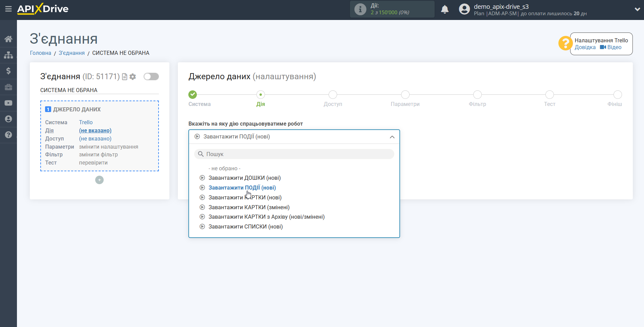Click the yellow help question icon

(x=565, y=43)
